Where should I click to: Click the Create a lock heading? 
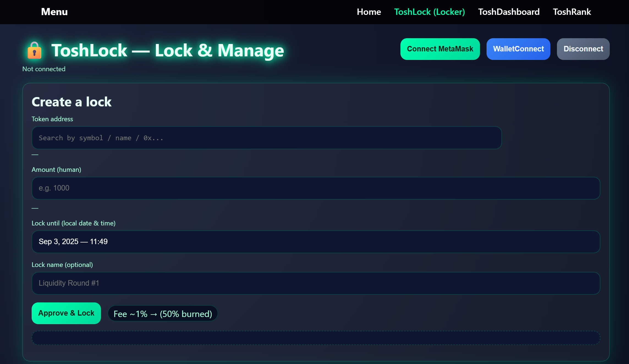(x=72, y=102)
